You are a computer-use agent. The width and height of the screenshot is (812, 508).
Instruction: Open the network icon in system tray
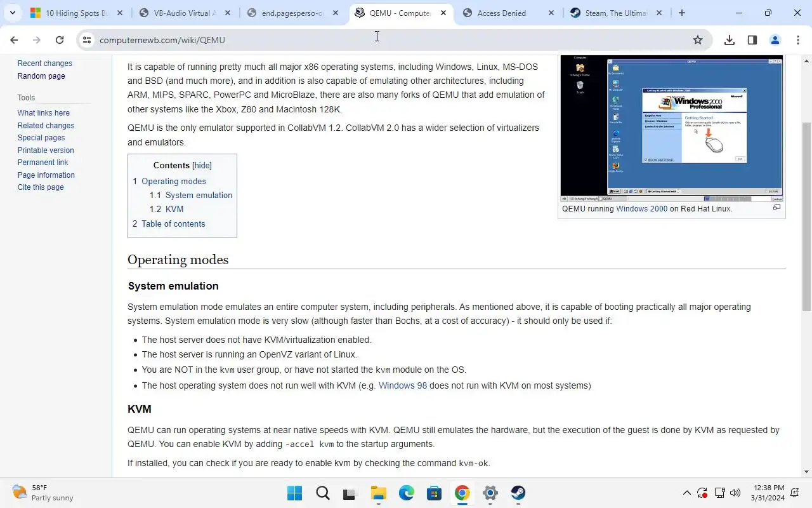coord(719,493)
